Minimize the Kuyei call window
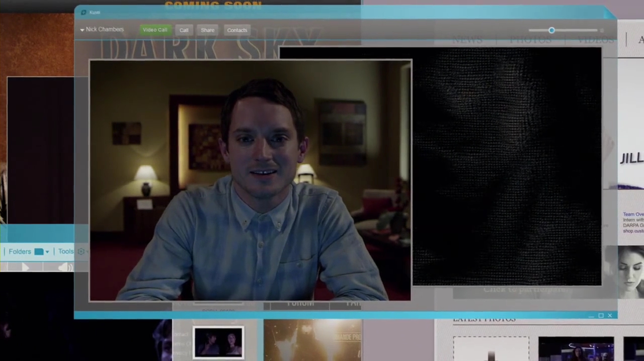644x361 pixels. (591, 316)
